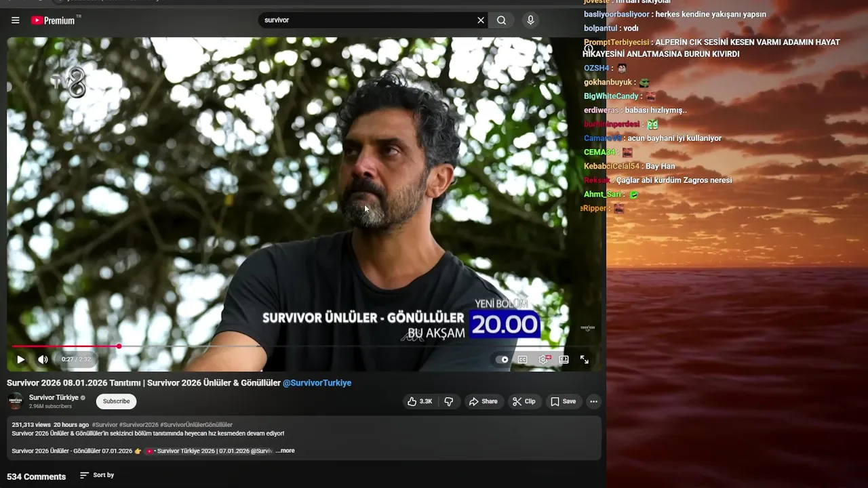Play the paused video
Screen dimensions: 868x488
coord(20,359)
